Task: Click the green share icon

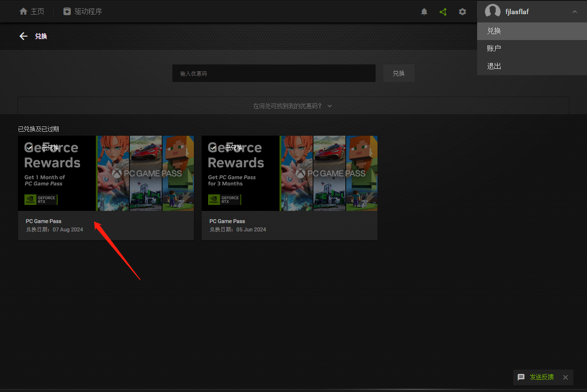Action: [443, 12]
